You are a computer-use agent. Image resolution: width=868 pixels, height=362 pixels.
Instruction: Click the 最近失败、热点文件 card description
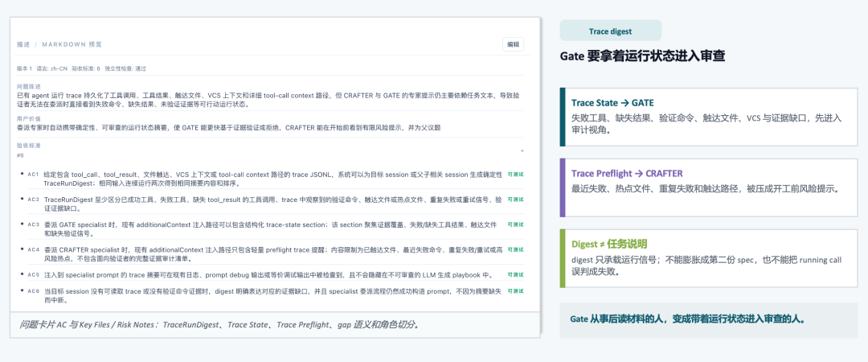tap(706, 189)
